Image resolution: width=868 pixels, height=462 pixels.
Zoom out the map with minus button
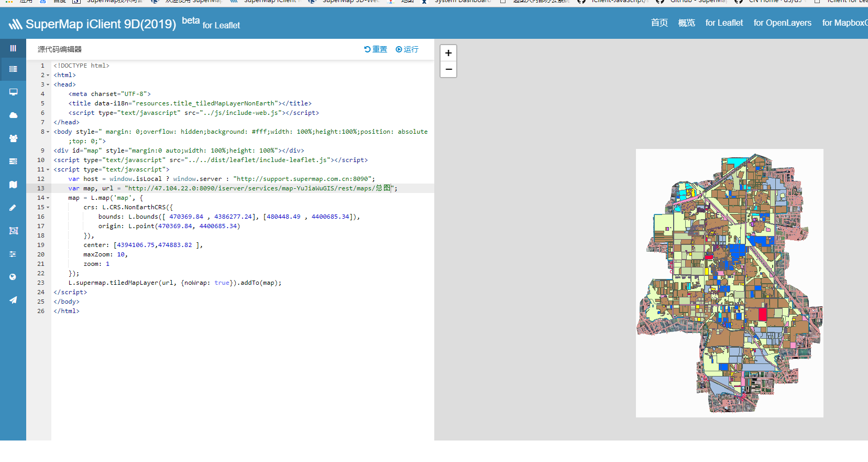pyautogui.click(x=448, y=69)
